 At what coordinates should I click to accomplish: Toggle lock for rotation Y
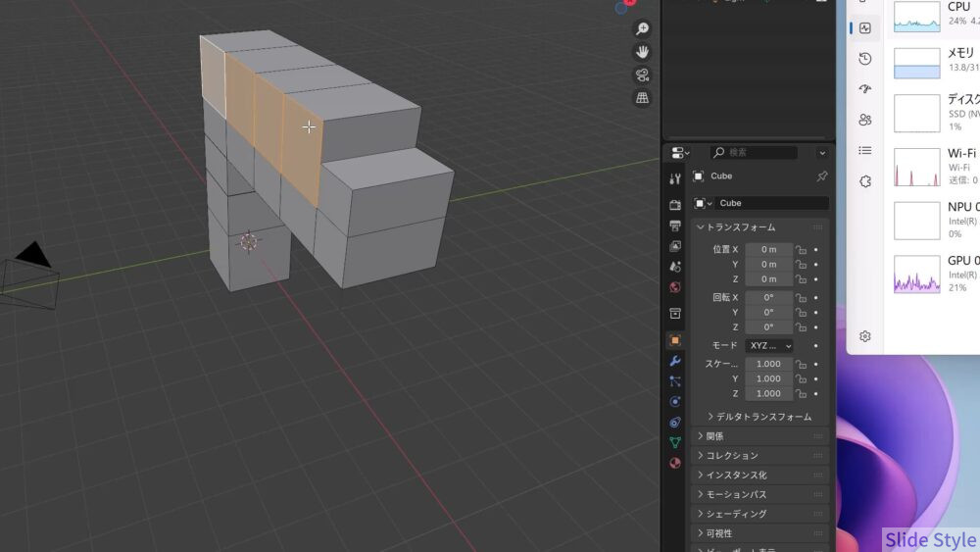coord(801,313)
